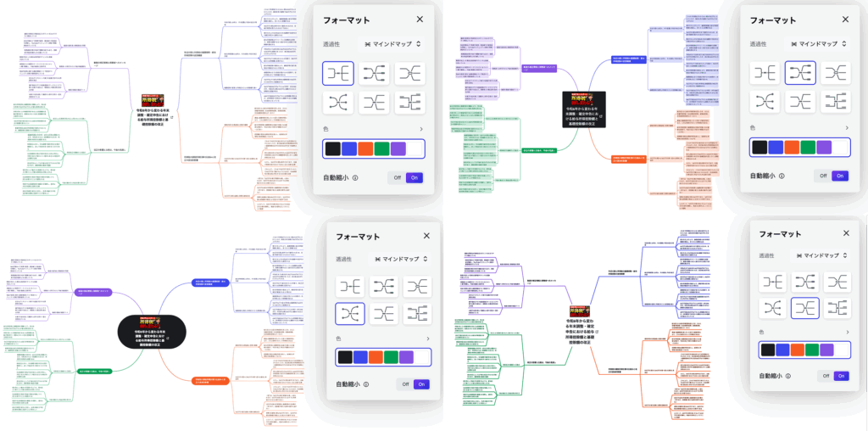This screenshot has height=431, width=868.
Task: Choose the highlighted fifth layout in bottom-right panel
Action: 807,306
